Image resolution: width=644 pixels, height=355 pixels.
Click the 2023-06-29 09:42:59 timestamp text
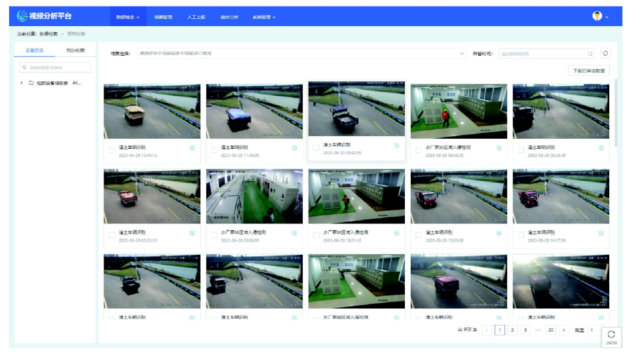342,153
